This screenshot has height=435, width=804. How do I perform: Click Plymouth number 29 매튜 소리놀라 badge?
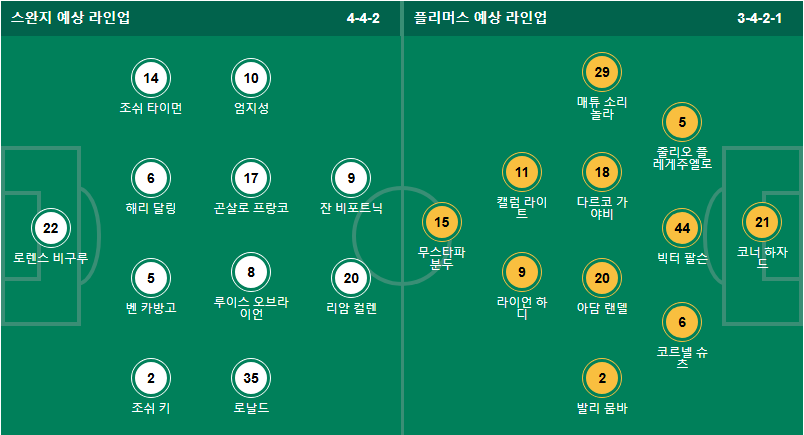[602, 72]
